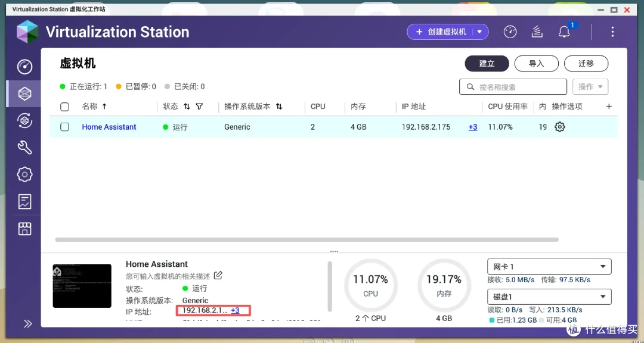Open the 操作 dropdown
This screenshot has width=644, height=343.
590,87
